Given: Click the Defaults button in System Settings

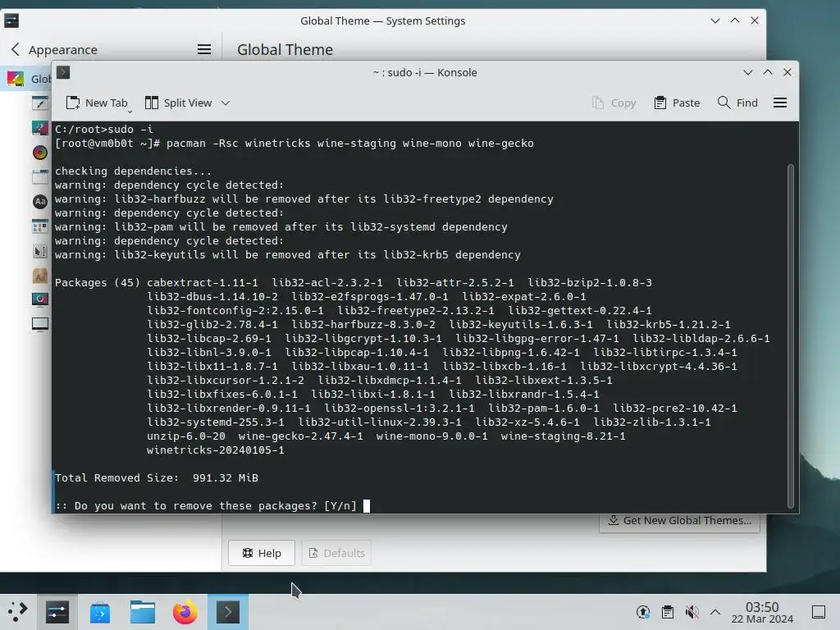Looking at the screenshot, I should click(x=336, y=553).
